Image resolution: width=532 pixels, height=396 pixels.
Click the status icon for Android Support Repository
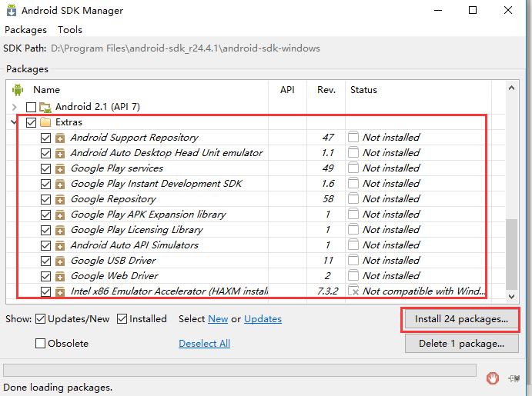[x=353, y=137]
